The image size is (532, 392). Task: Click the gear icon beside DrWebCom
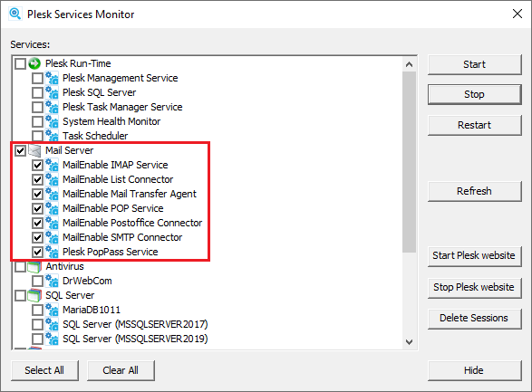click(x=52, y=281)
